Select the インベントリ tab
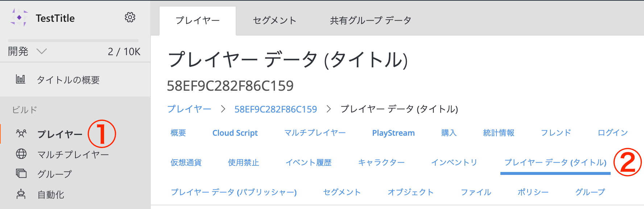644x209 pixels. [x=454, y=163]
